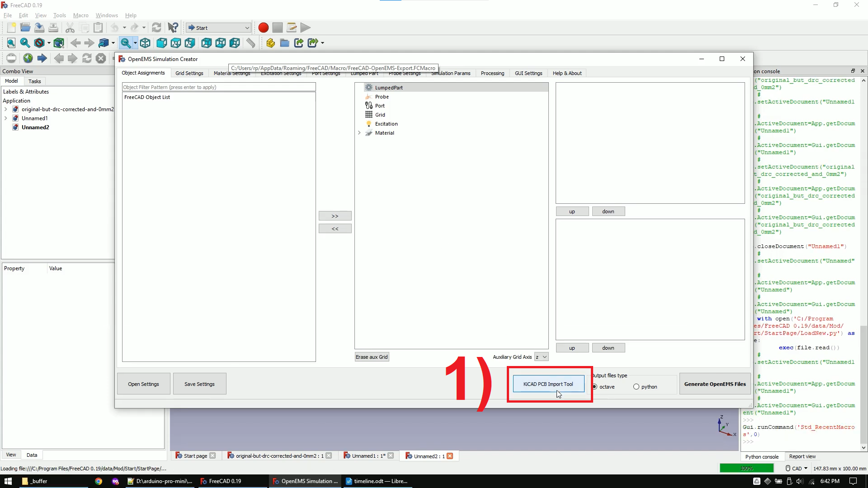Open the Grid Settings tab
The height and width of the screenshot is (488, 868).
point(189,73)
